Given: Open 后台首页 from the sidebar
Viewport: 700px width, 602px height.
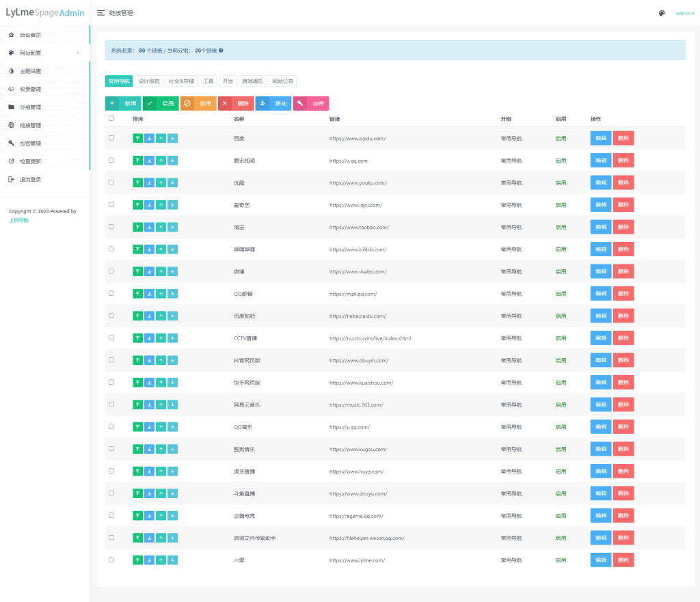Looking at the screenshot, I should click(x=30, y=35).
